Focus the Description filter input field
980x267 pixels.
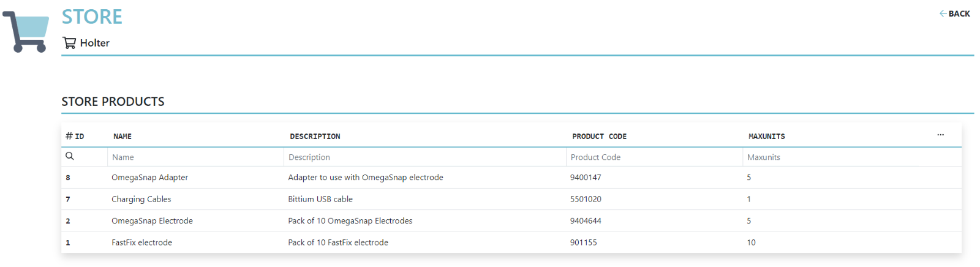[x=425, y=157]
